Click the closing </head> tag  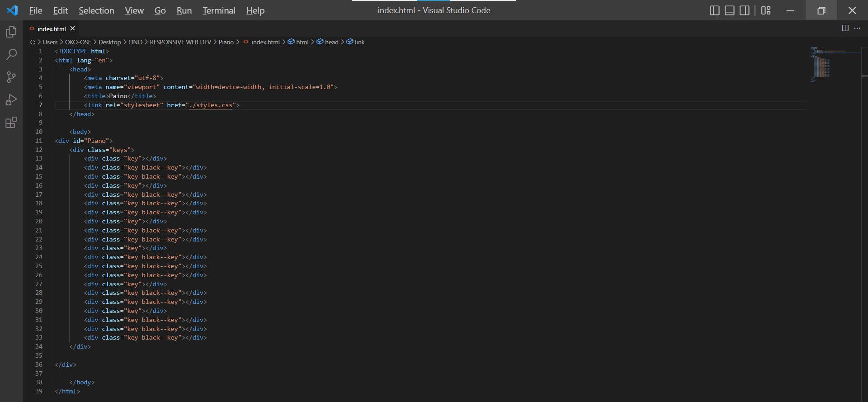coord(82,114)
